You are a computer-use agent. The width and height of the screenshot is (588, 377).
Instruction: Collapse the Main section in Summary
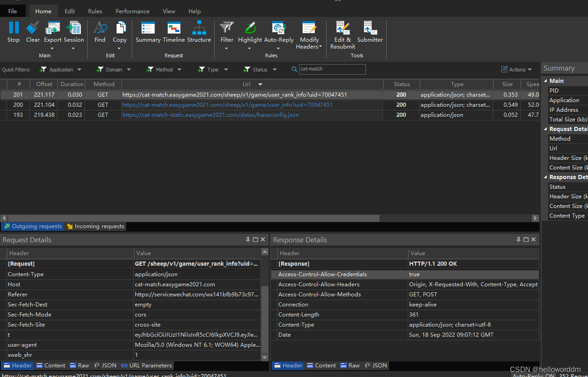[x=546, y=81]
